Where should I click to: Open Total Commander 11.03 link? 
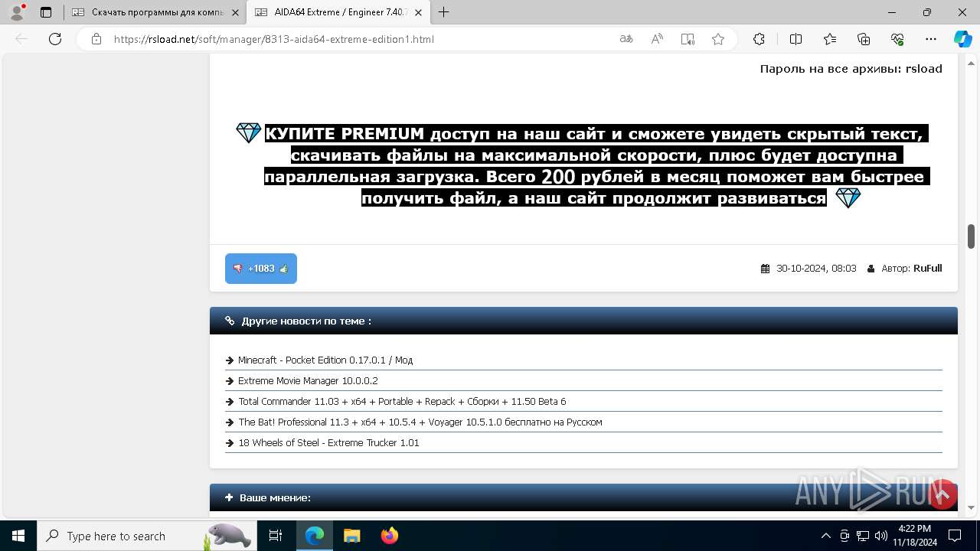pos(402,401)
